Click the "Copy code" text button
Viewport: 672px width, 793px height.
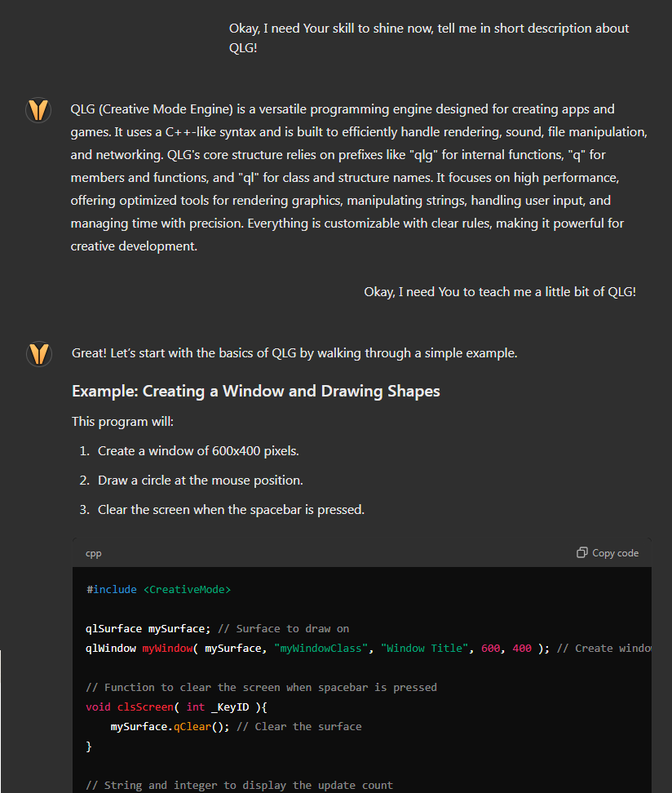(x=615, y=553)
